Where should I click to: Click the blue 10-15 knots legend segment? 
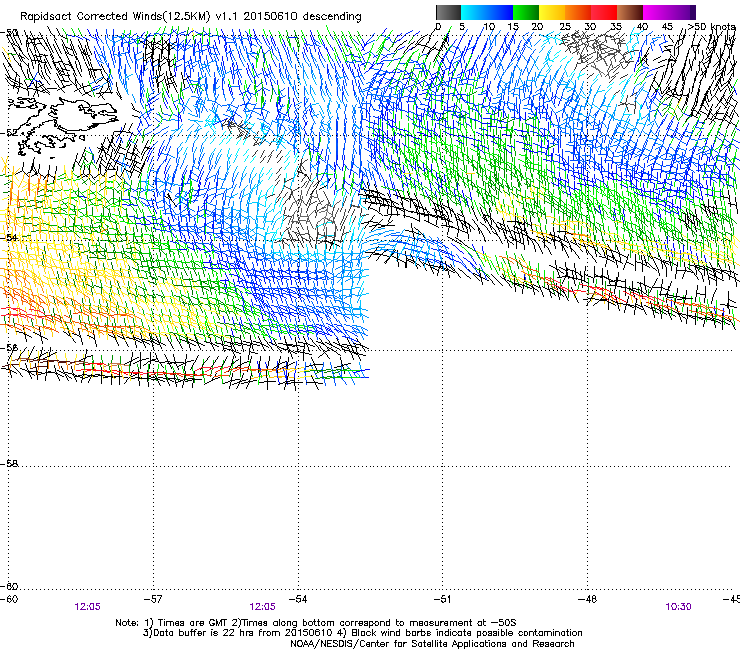500,12
